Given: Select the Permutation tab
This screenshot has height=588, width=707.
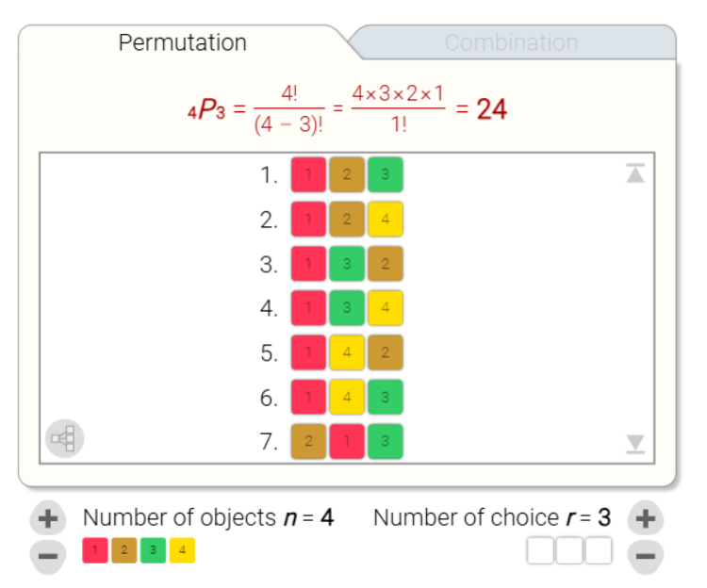Looking at the screenshot, I should click(182, 43).
